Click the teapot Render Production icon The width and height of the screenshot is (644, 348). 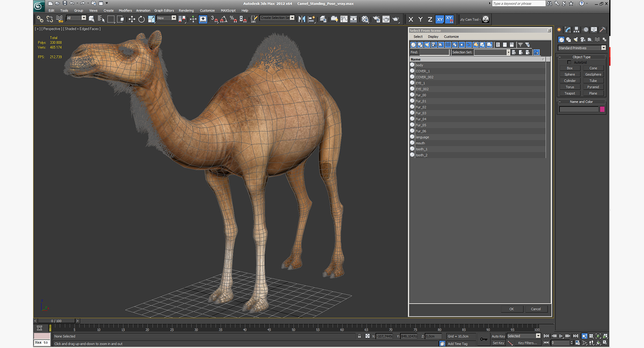pyautogui.click(x=396, y=19)
